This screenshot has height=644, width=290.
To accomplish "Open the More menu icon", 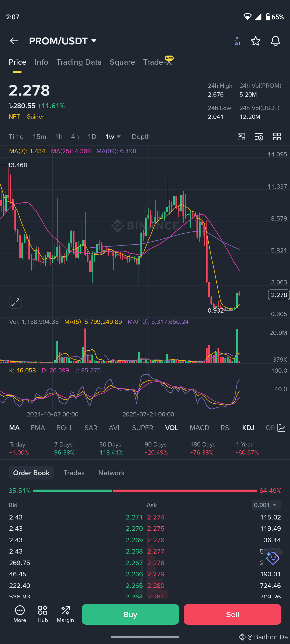I will (x=20, y=614).
